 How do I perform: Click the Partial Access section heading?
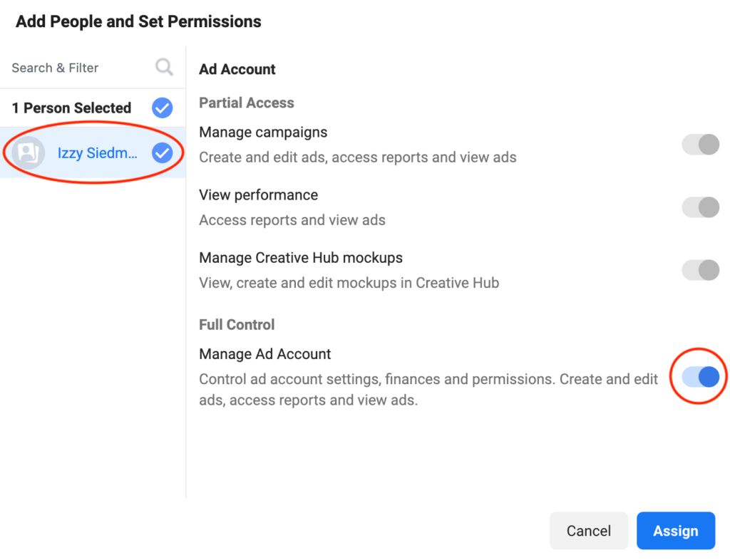(x=246, y=103)
